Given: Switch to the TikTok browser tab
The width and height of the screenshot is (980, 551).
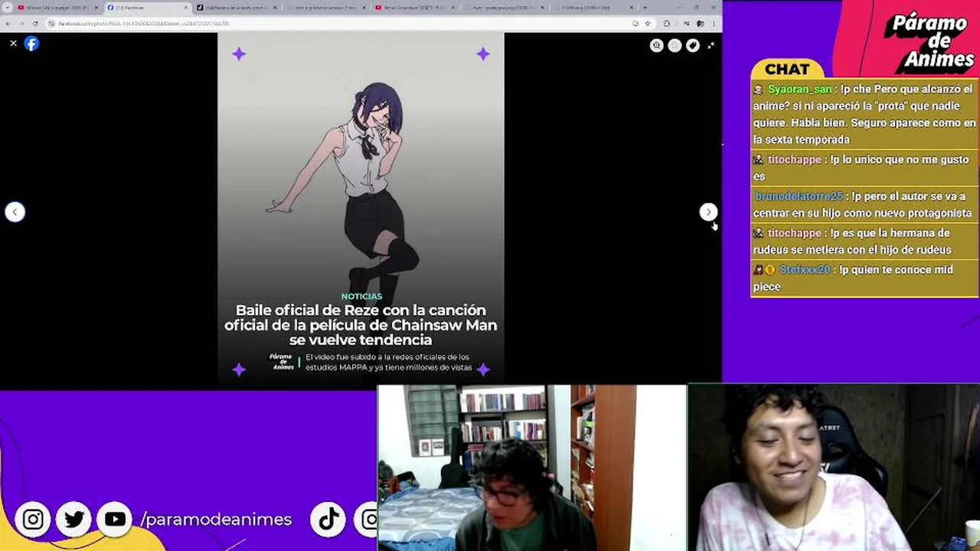Looking at the screenshot, I should (x=236, y=8).
